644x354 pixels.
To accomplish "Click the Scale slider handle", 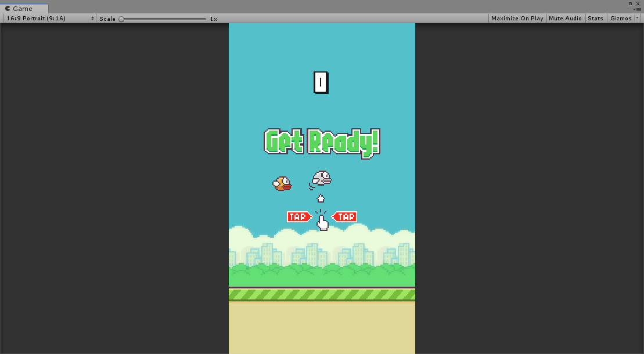I will [121, 19].
